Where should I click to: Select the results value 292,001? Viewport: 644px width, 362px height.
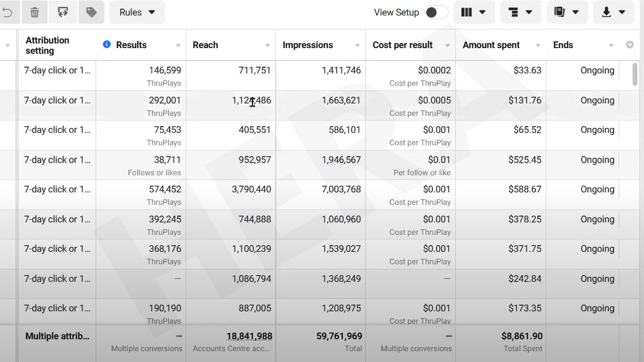[165, 100]
